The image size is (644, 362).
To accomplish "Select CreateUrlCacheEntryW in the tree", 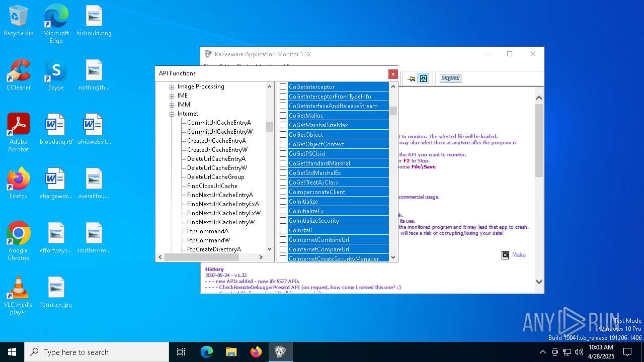I will (x=217, y=150).
